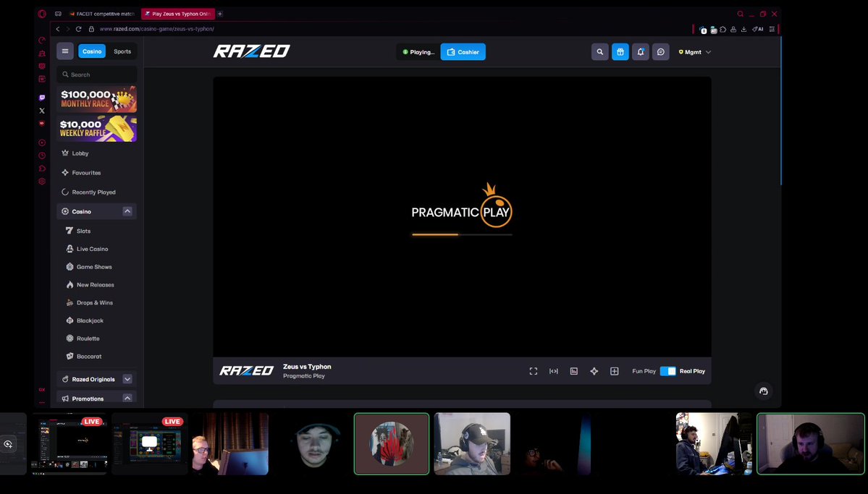Click the Playing... balance indicator
The width and height of the screenshot is (868, 494).
coord(418,52)
